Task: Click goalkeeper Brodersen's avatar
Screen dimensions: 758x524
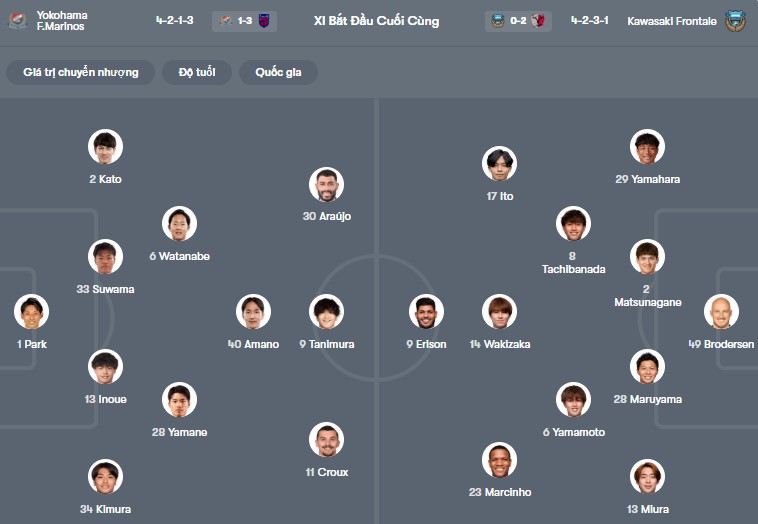Action: click(721, 312)
